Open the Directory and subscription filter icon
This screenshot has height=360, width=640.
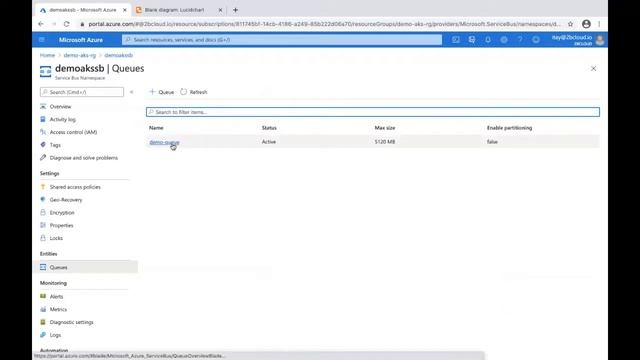tap(472, 40)
